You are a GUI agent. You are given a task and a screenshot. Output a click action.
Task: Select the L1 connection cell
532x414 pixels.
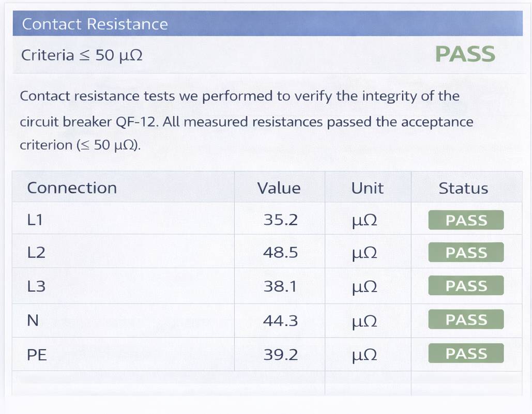click(x=35, y=220)
